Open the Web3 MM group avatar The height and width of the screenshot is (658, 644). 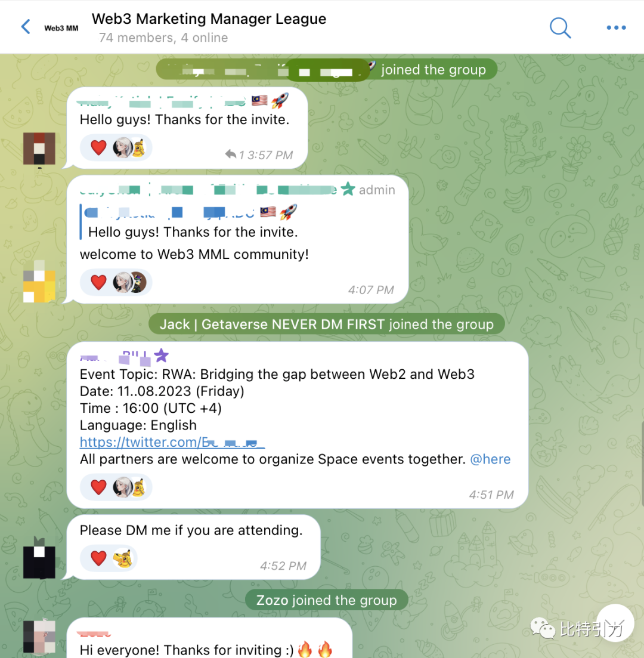coord(61,28)
